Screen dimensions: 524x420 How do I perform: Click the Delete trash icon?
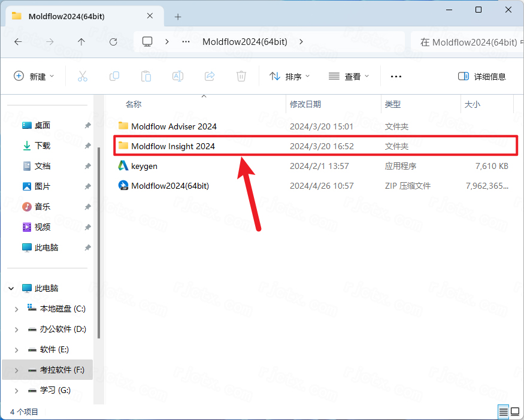click(x=241, y=76)
